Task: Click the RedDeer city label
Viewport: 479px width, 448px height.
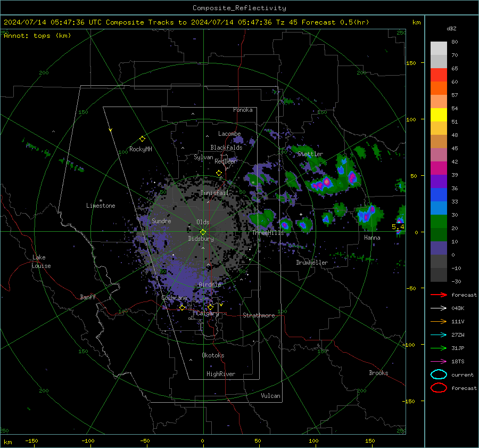Action: coord(226,161)
